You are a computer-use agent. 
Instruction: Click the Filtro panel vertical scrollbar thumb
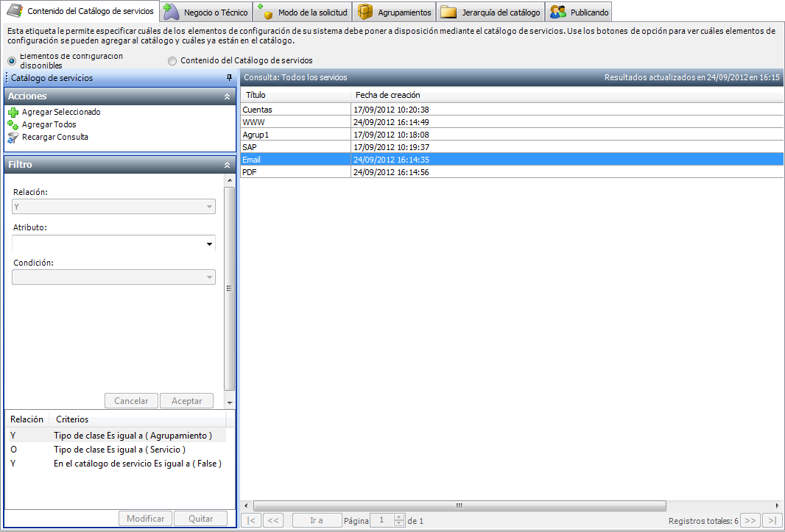229,288
